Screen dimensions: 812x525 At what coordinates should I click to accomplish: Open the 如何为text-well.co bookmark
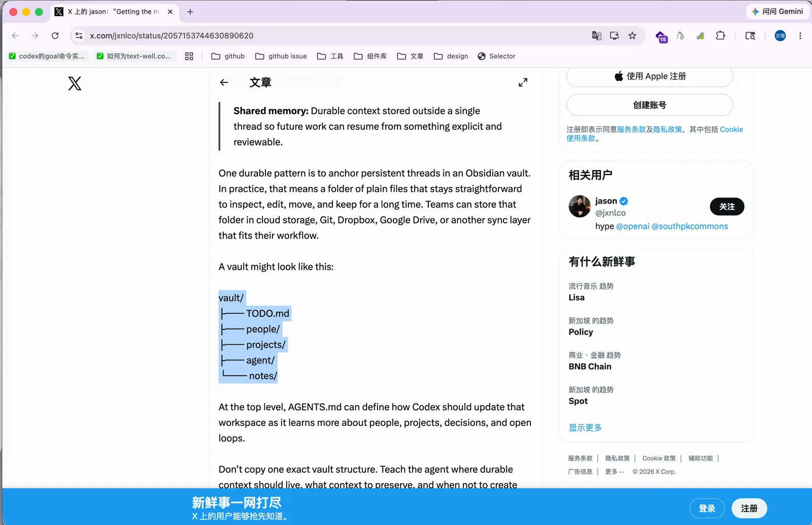click(134, 56)
